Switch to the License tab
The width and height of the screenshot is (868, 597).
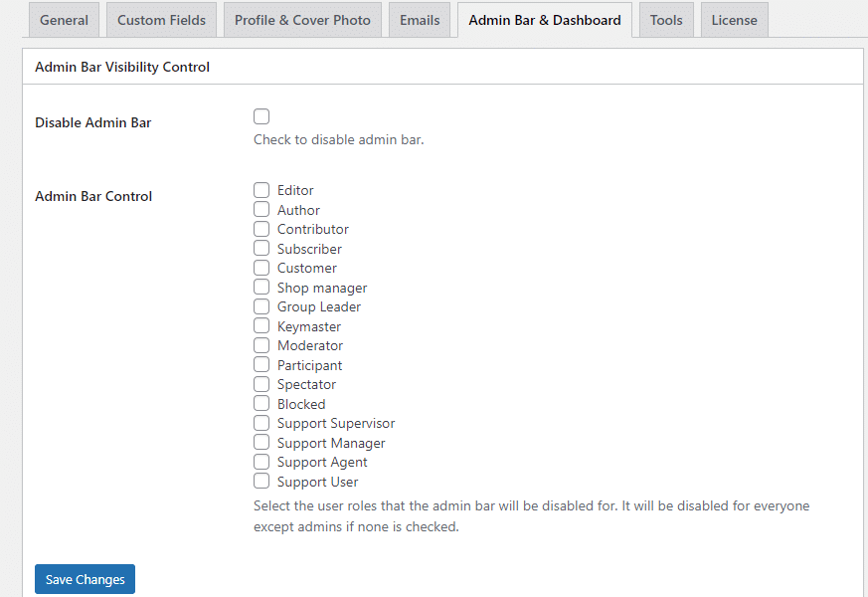(x=734, y=19)
